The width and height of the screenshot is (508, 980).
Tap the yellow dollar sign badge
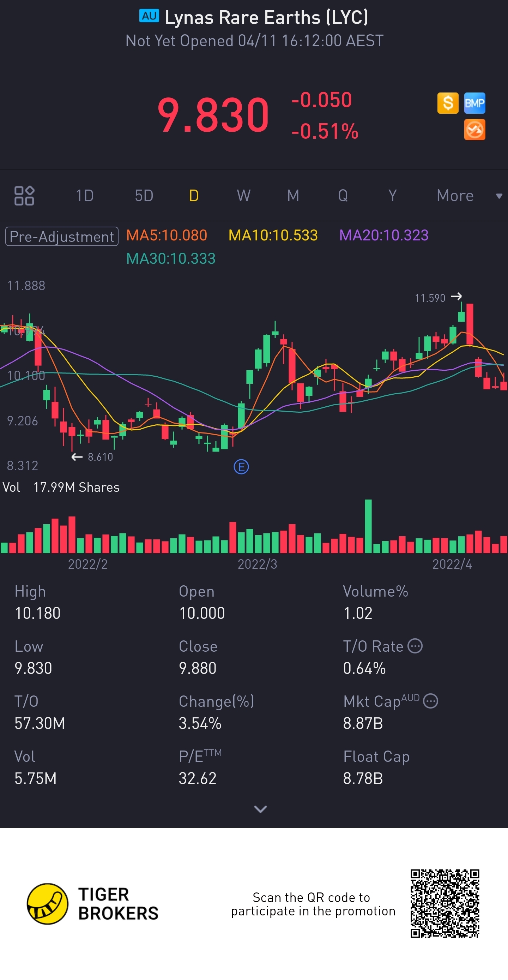(x=448, y=103)
